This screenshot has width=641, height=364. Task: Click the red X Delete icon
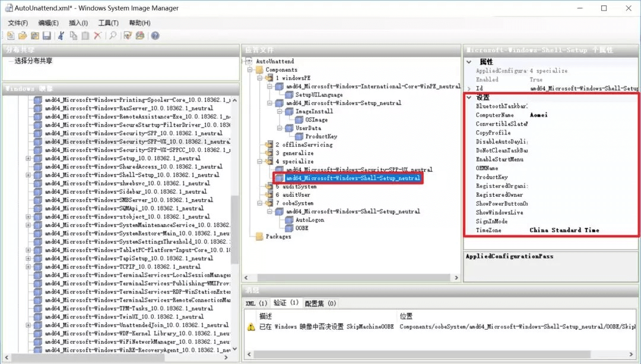[97, 36]
